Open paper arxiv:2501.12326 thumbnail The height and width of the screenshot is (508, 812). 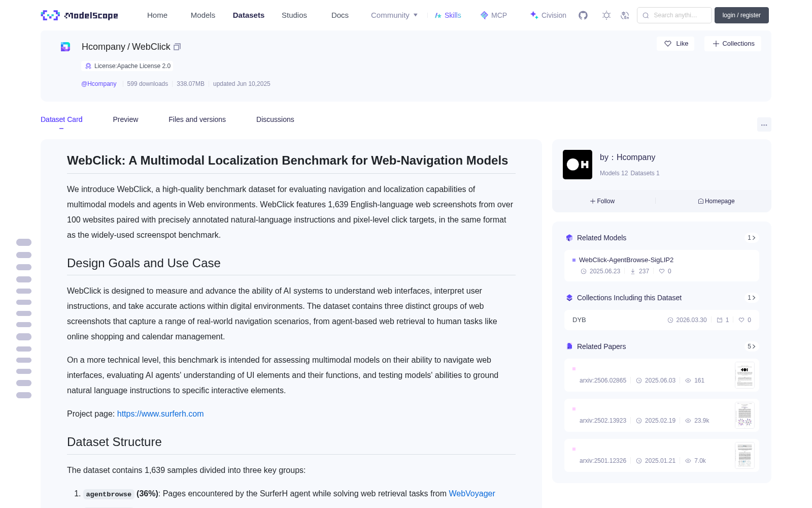(745, 456)
